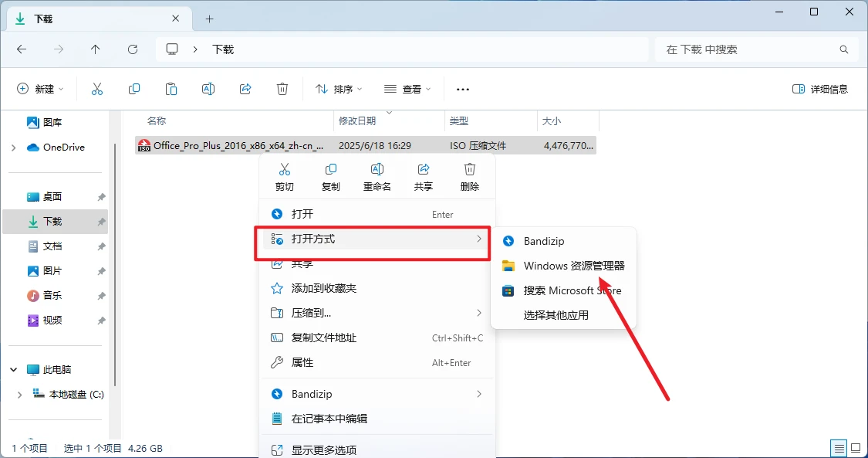
Task: Switch to the details list view icon
Action: (839, 448)
